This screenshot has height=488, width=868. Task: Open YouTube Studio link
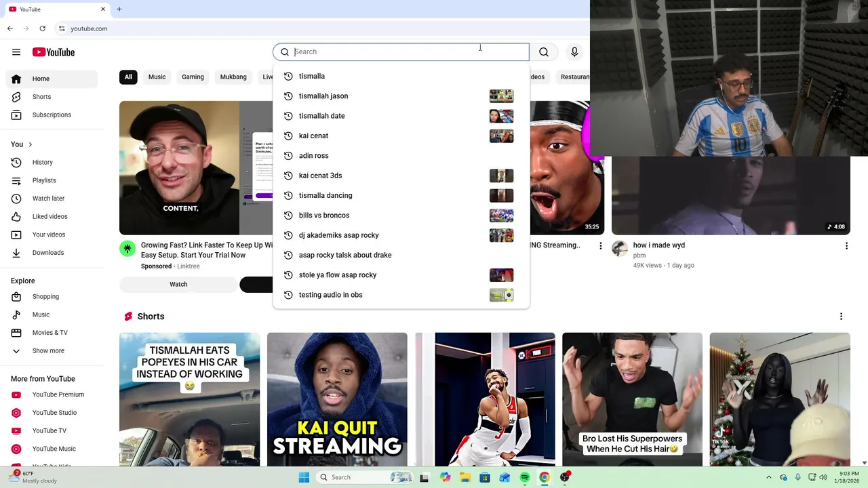[52, 413]
